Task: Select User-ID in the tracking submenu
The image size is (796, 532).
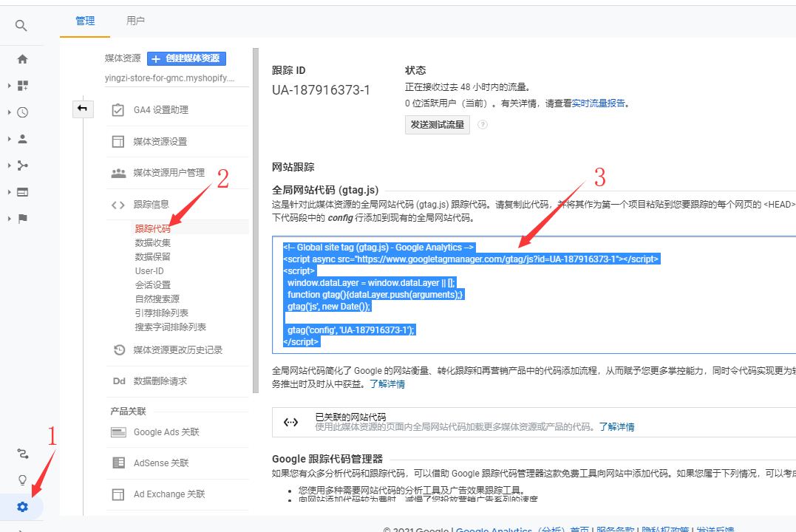Action: (149, 271)
